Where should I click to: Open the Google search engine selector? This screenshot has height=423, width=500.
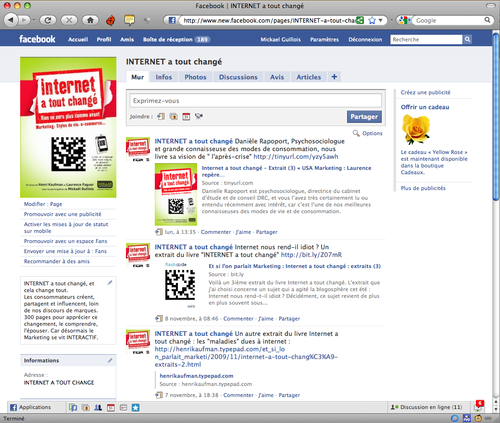pos(404,20)
